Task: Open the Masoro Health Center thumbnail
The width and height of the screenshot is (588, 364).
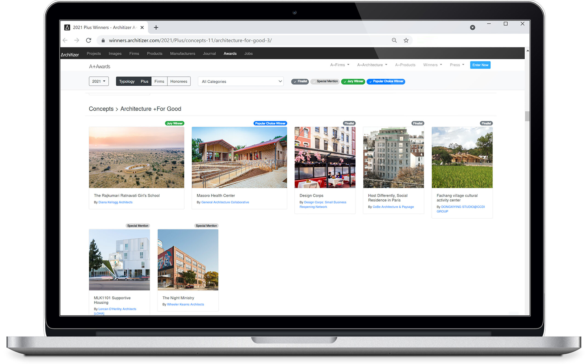Action: pyautogui.click(x=239, y=158)
